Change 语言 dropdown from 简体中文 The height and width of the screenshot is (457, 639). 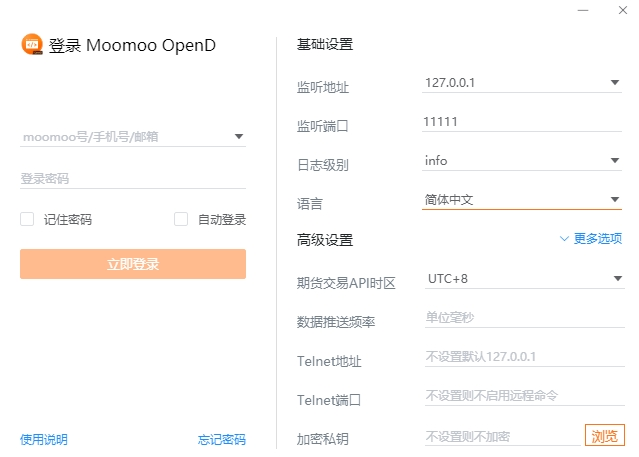coord(615,199)
